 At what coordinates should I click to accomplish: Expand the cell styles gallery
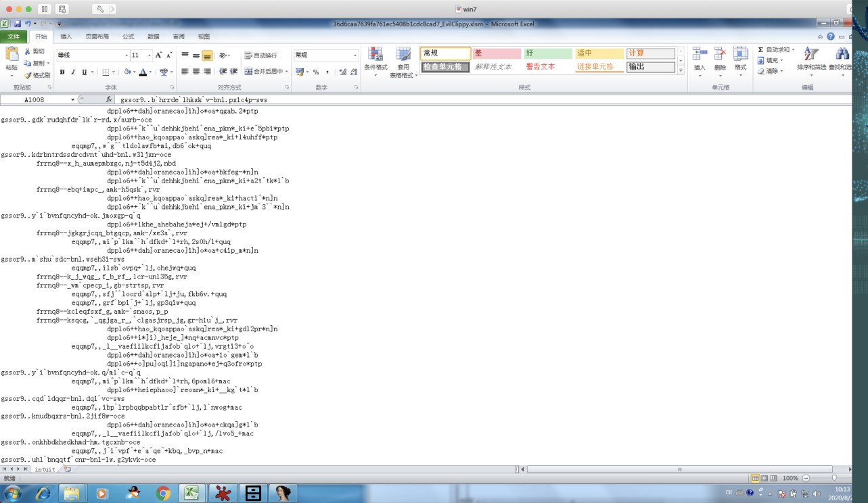pyautogui.click(x=681, y=70)
